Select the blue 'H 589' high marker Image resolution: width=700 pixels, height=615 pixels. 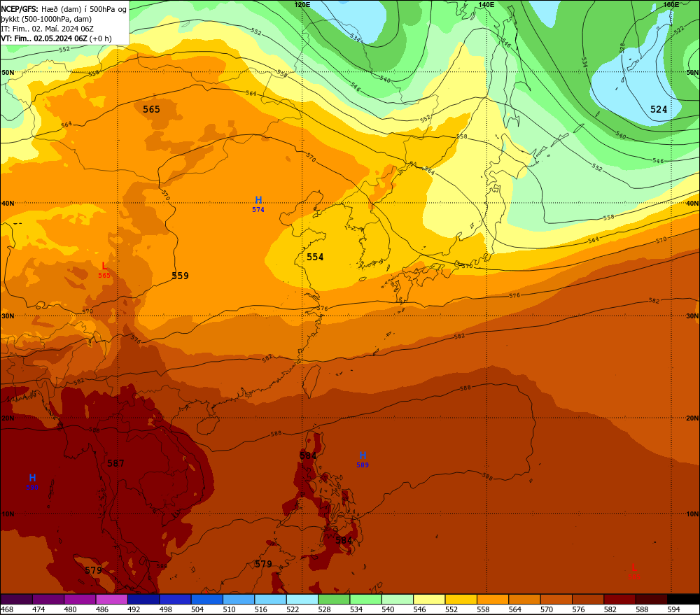click(x=363, y=459)
